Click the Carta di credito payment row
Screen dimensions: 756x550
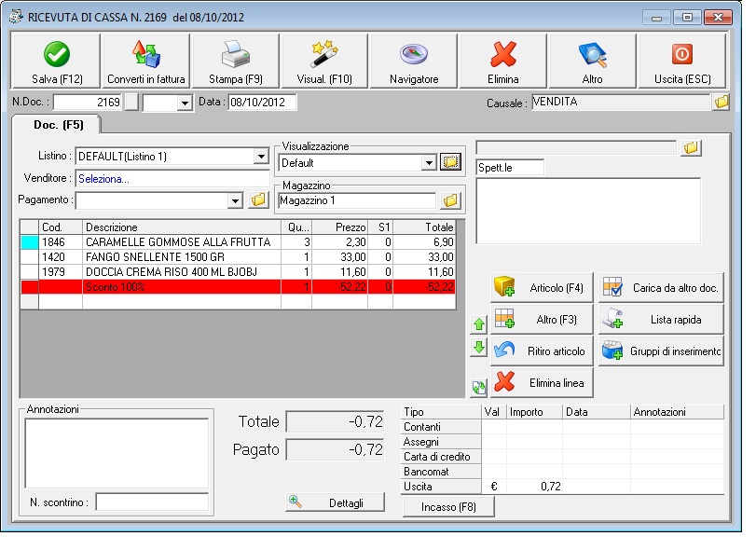(563, 457)
